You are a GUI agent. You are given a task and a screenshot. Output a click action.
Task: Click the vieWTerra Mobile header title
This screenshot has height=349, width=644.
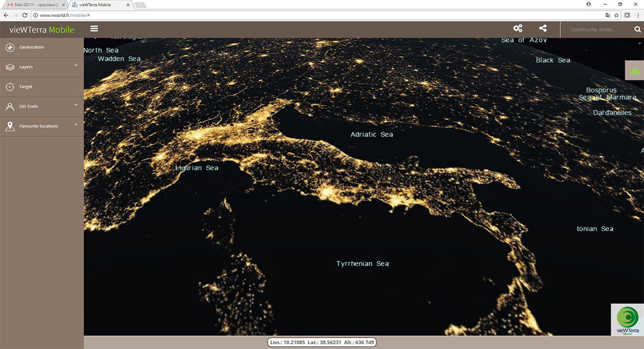[x=42, y=30]
